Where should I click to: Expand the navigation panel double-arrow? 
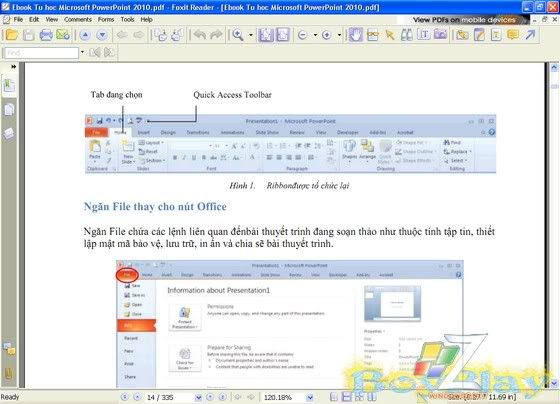13,67
